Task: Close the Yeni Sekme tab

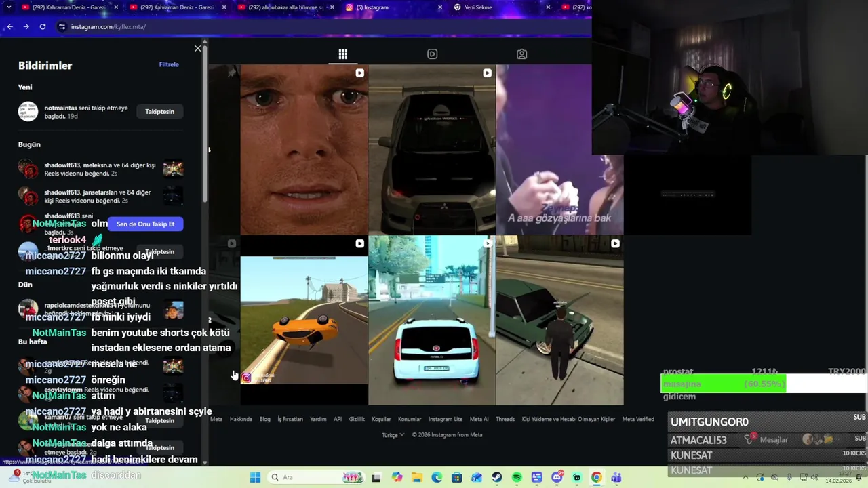Action: coord(549,7)
